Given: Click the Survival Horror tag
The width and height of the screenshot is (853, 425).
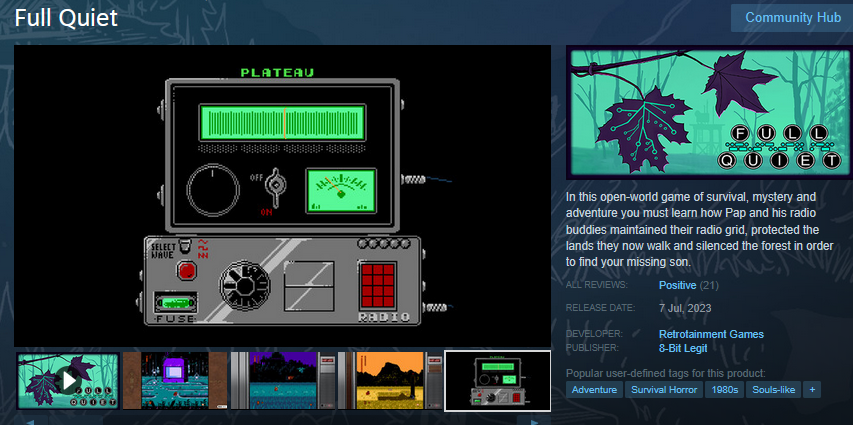Looking at the screenshot, I should tap(664, 390).
